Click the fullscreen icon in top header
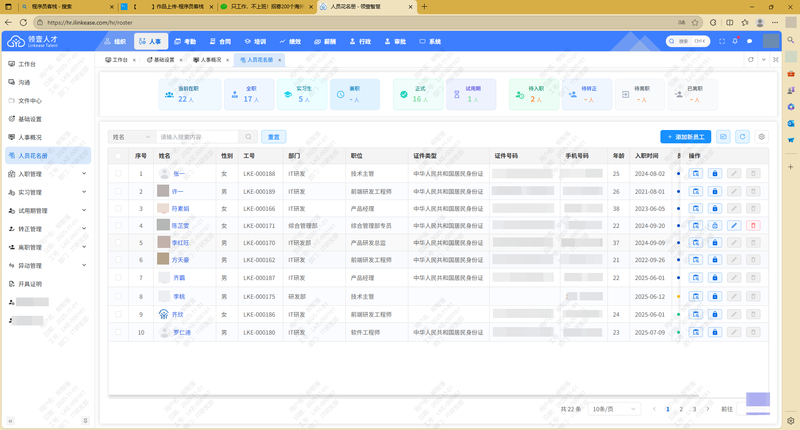 click(x=721, y=41)
